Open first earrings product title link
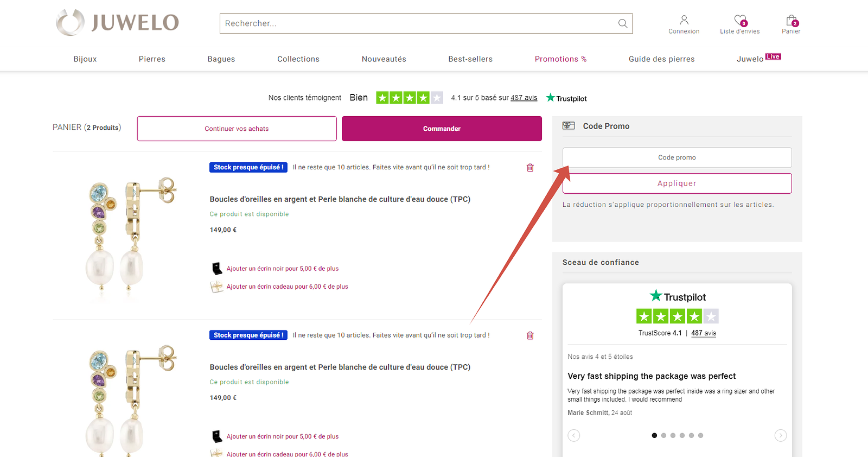868x457 pixels. pos(340,199)
